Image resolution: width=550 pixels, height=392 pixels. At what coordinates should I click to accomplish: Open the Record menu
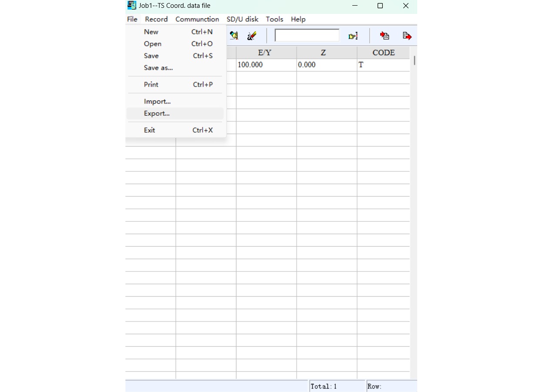156,19
